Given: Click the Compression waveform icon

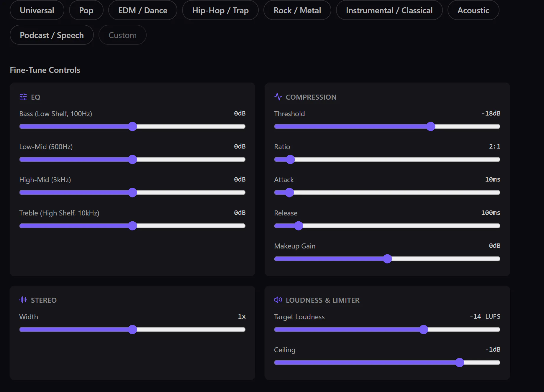Looking at the screenshot, I should (x=278, y=97).
